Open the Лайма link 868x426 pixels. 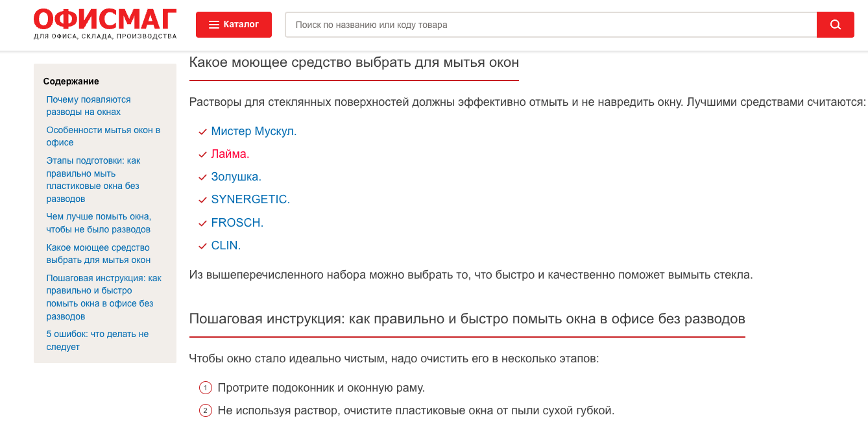coord(230,154)
